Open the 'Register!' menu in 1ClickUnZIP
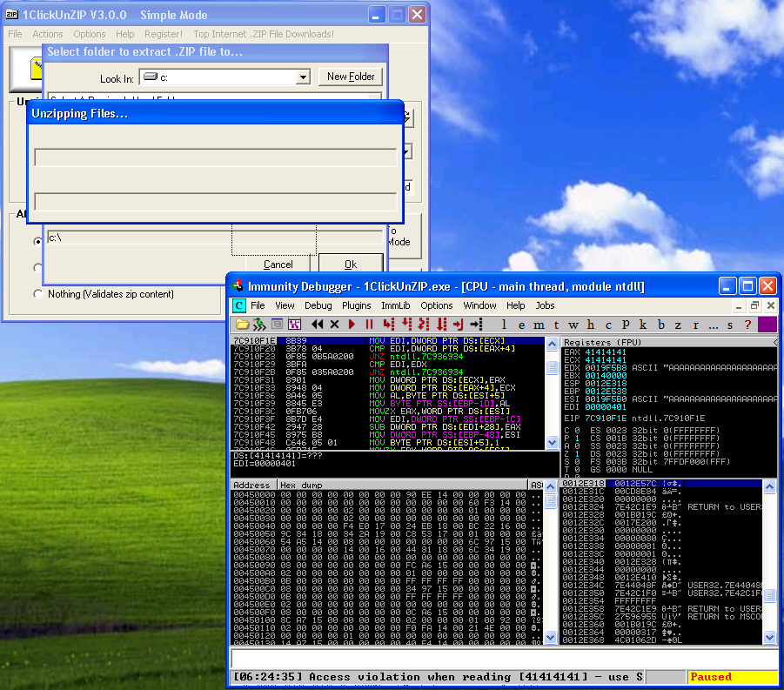Image resolution: width=784 pixels, height=690 pixels. click(164, 34)
